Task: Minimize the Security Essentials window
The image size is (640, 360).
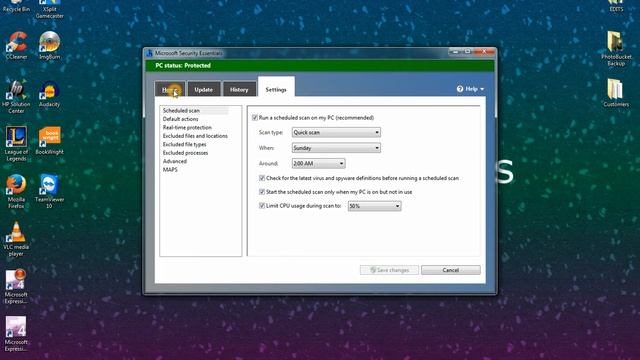Action: tap(455, 51)
